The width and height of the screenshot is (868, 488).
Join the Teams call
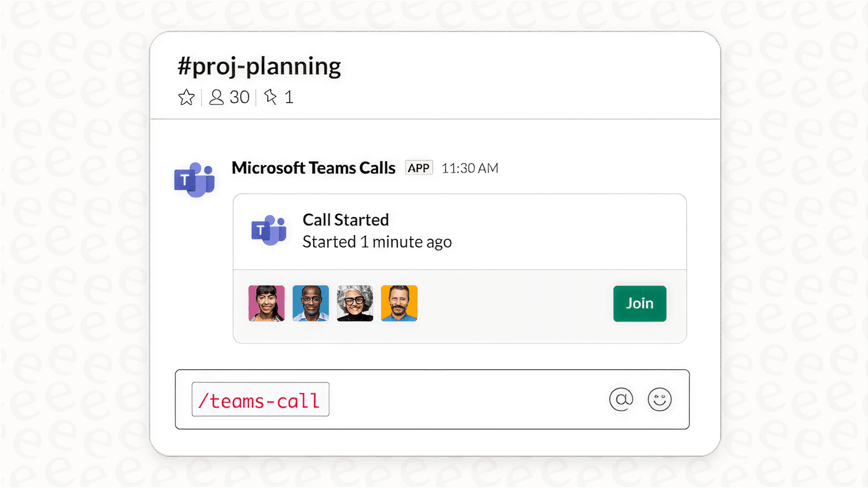click(639, 304)
